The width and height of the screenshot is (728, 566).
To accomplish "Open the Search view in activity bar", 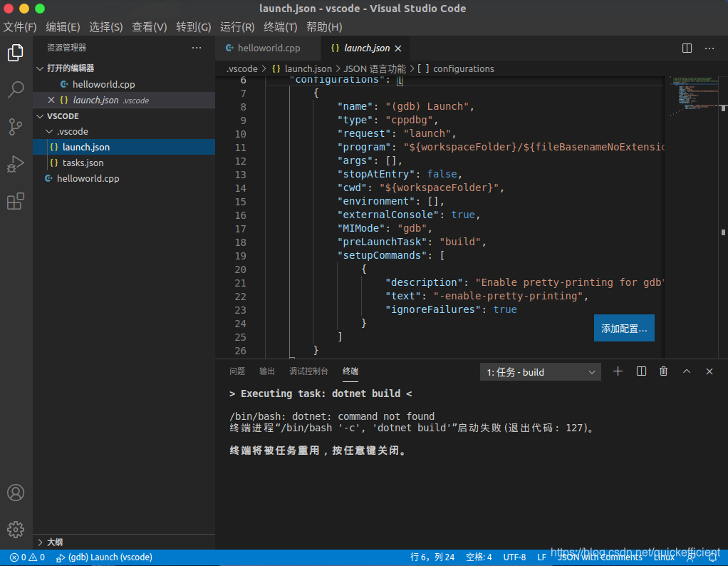I will (x=16, y=89).
